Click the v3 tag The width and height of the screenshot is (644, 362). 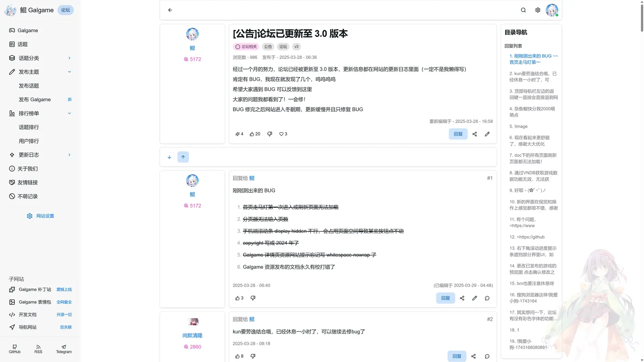point(296,47)
